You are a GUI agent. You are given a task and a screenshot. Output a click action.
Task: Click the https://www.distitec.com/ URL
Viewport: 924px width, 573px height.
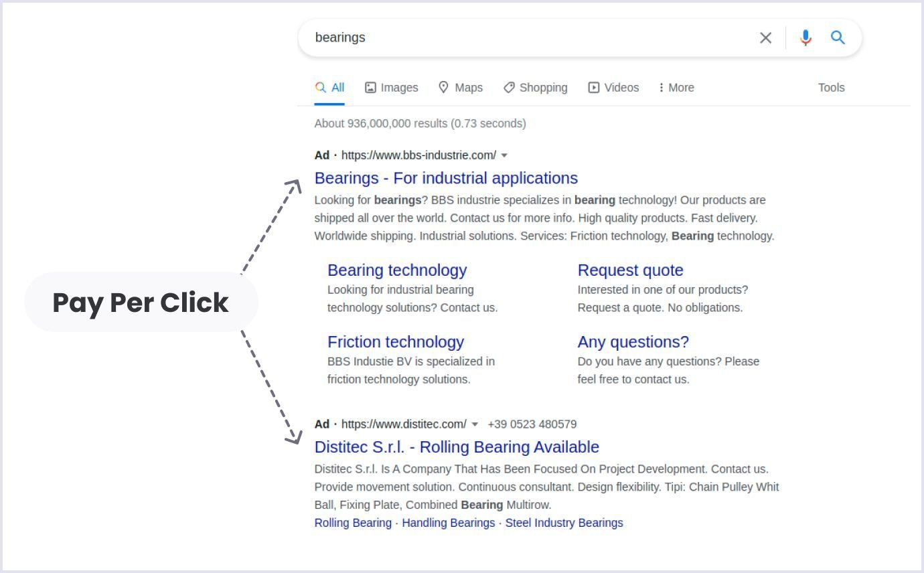[x=404, y=424]
